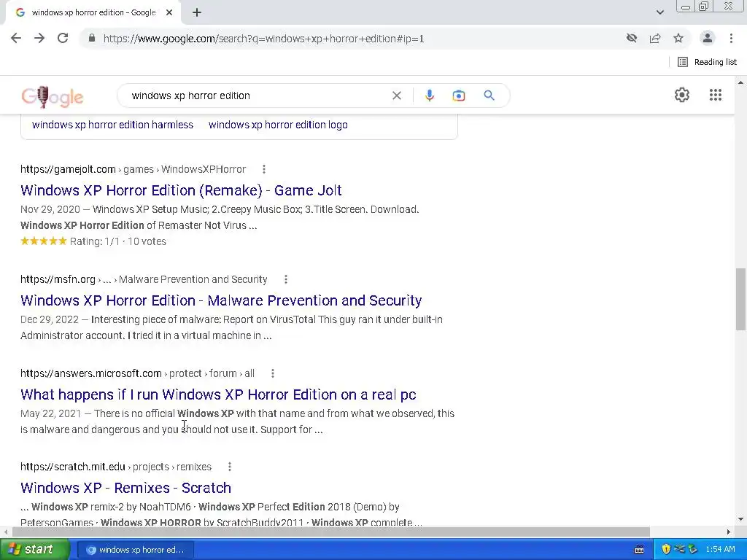Click the network connection tray icon
The image size is (747, 560).
click(679, 550)
